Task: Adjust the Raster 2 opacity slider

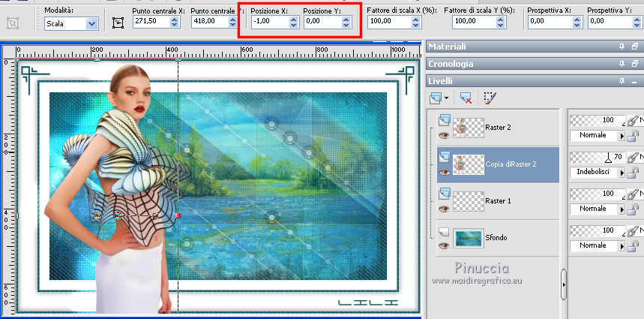Action: [598, 120]
